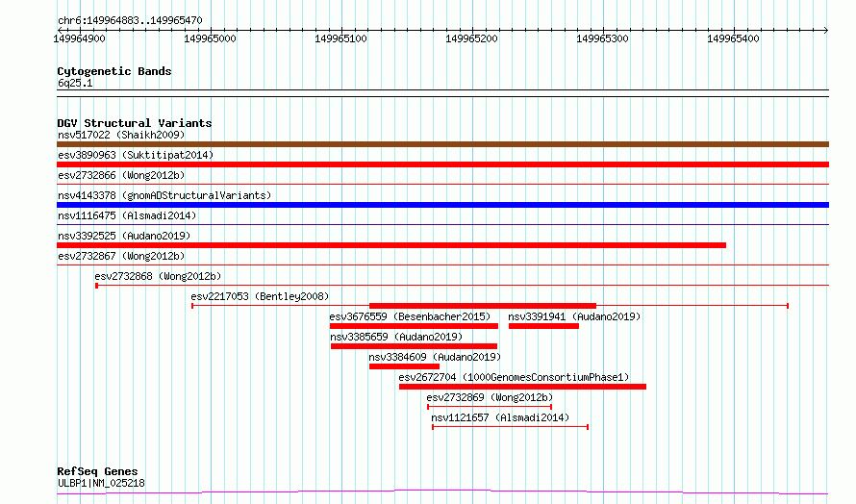Screen dimensions: 856x504
Task: Open the esv2732869 (Wong2012b) label
Action: pyautogui.click(x=490, y=397)
